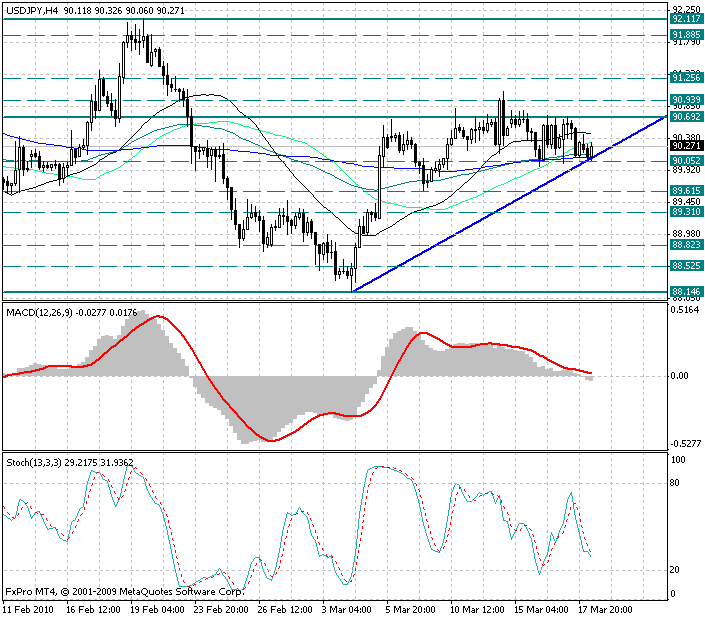This screenshot has width=705, height=617.
Task: Click the 88.980 price scale value
Action: (x=686, y=234)
